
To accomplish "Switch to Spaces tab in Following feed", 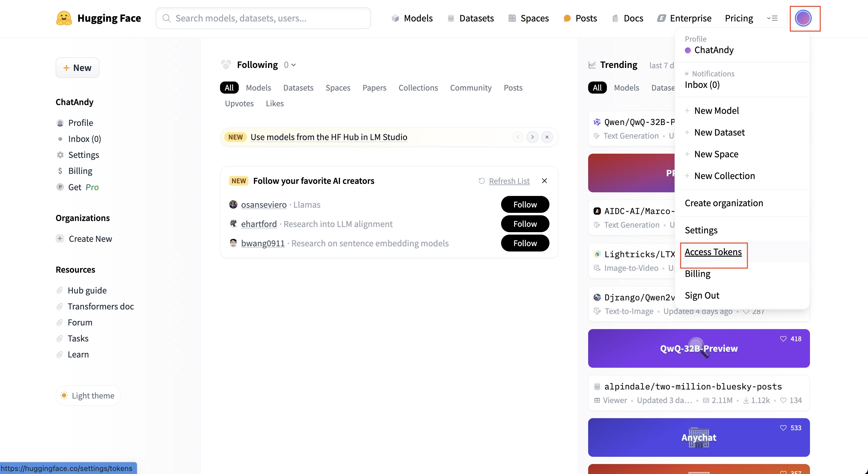I will click(x=338, y=88).
